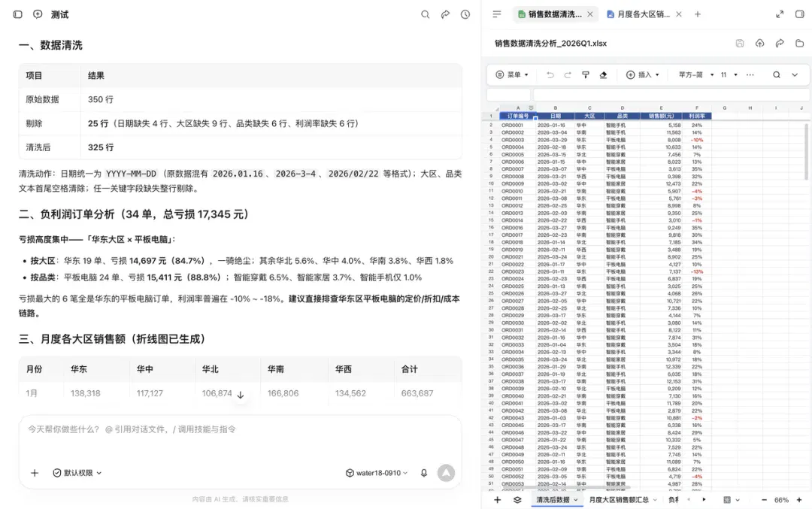Screen dimensions: 812x509
Task: Click the chat message input field
Action: click(241, 429)
